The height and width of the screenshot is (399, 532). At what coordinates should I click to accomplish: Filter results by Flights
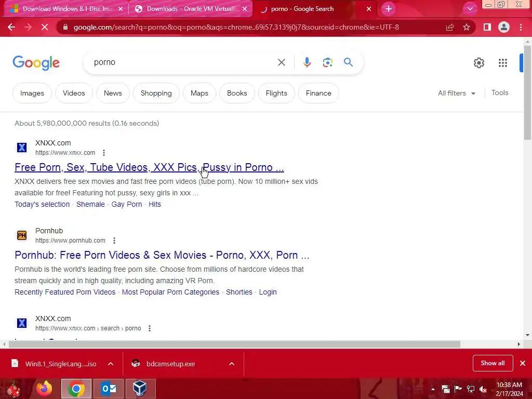276,93
